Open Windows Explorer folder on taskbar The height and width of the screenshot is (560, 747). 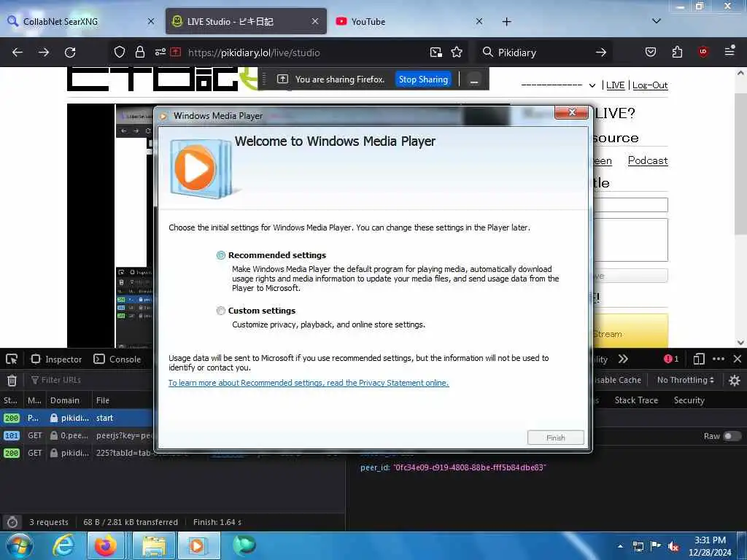pyautogui.click(x=153, y=545)
